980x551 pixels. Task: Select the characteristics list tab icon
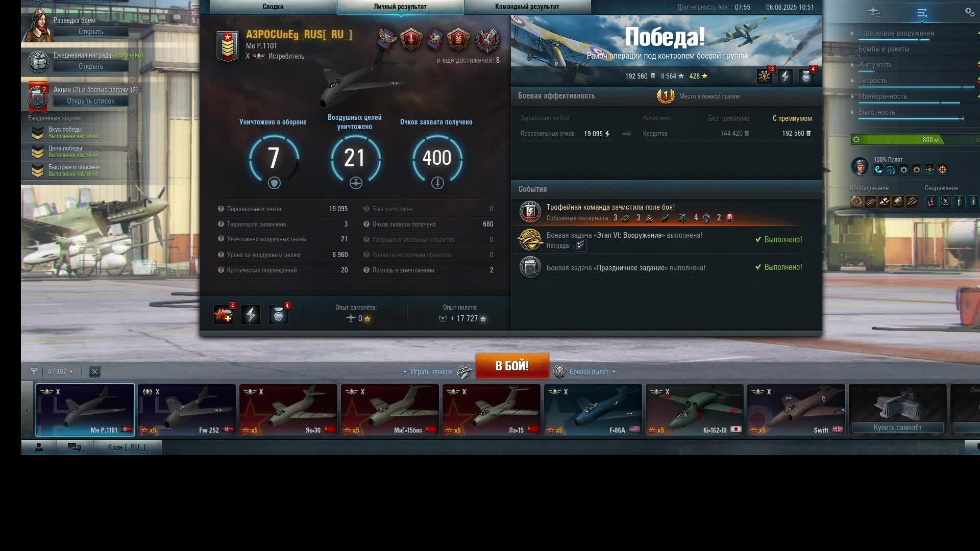pyautogui.click(x=922, y=12)
